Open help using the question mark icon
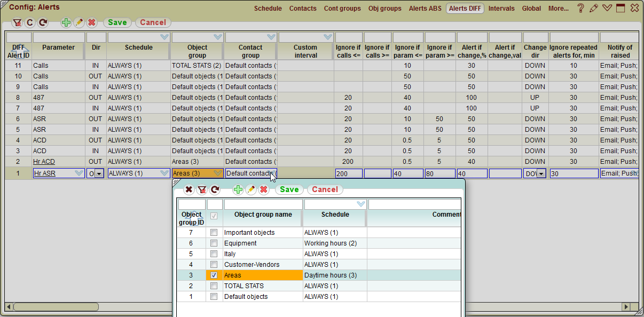Image resolution: width=644 pixels, height=317 pixels. 580,8
